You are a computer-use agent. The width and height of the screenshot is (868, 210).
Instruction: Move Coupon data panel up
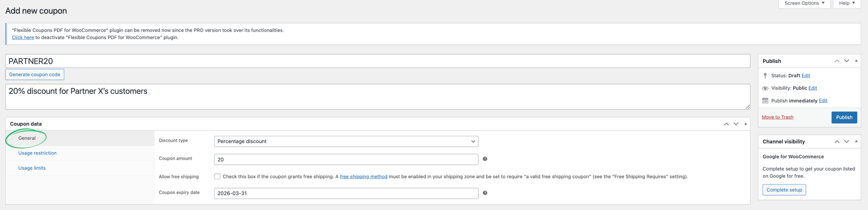[x=726, y=124]
